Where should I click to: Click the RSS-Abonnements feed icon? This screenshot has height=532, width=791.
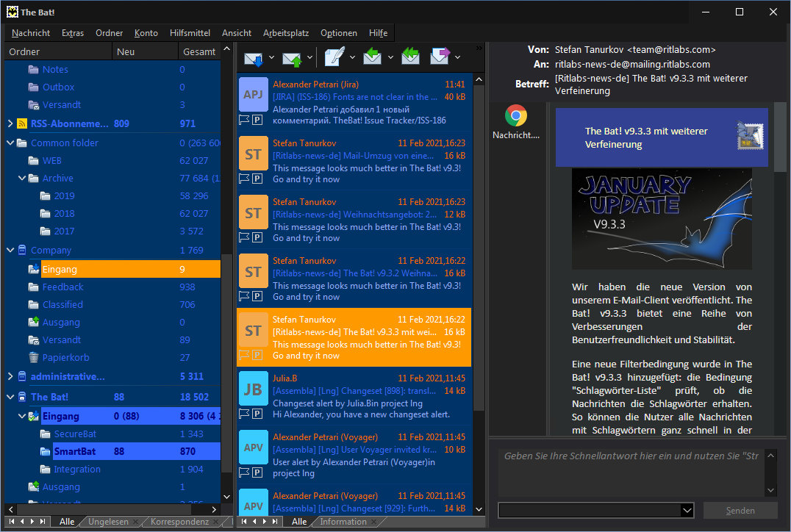pos(22,123)
